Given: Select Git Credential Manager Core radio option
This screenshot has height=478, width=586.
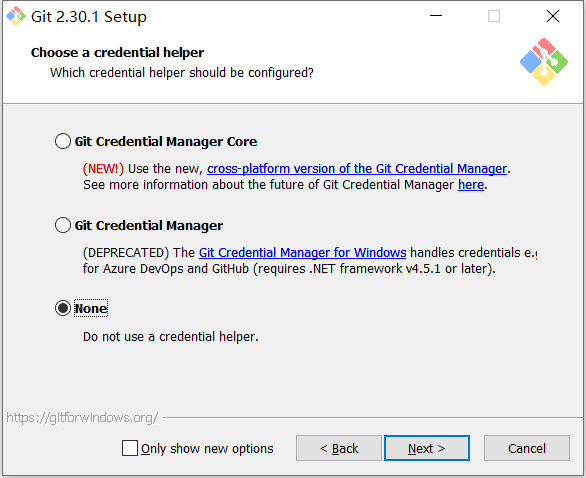Looking at the screenshot, I should coord(63,141).
